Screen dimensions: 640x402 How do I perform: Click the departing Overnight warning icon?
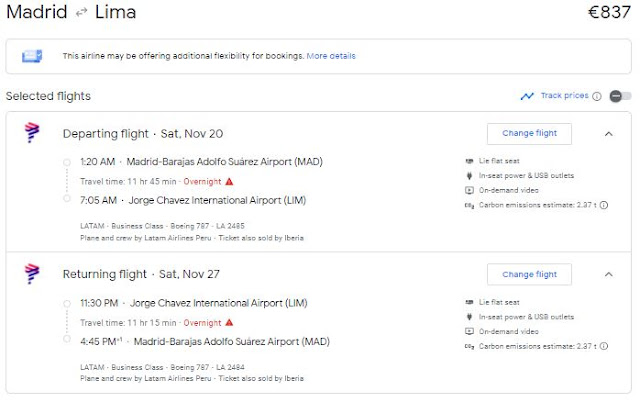pyautogui.click(x=229, y=181)
